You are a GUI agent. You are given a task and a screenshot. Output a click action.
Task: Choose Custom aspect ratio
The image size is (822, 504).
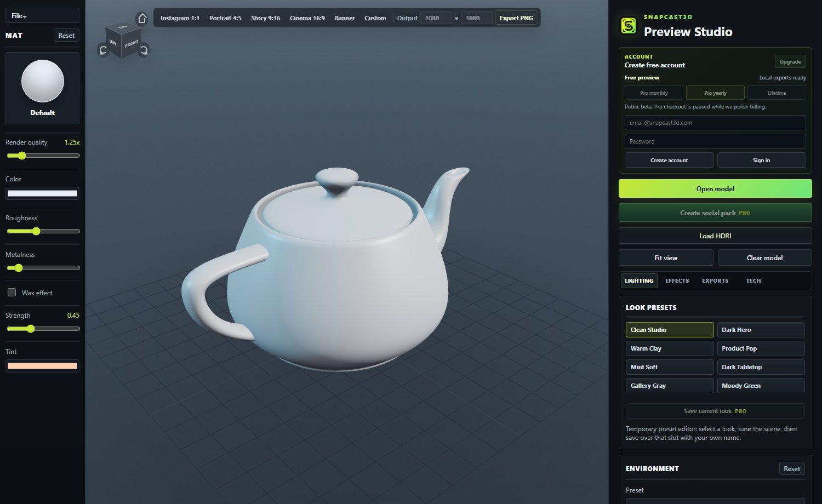coord(375,18)
